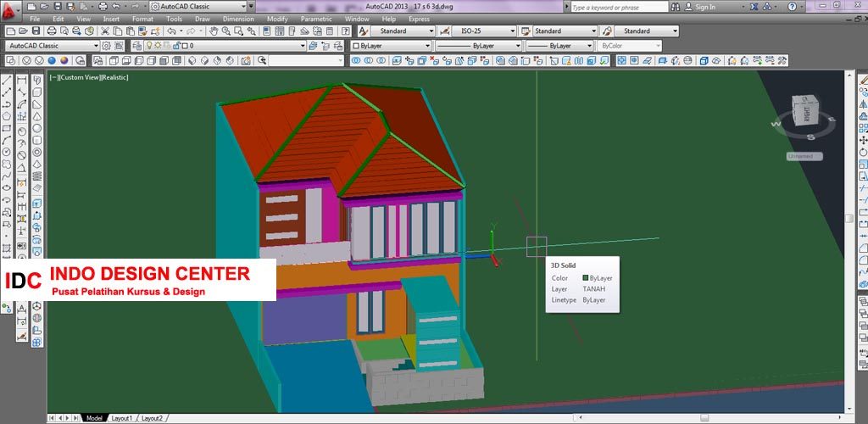Select the Line tool in Draw toolbar
Viewport: 868px width, 424px height.
(x=7, y=81)
